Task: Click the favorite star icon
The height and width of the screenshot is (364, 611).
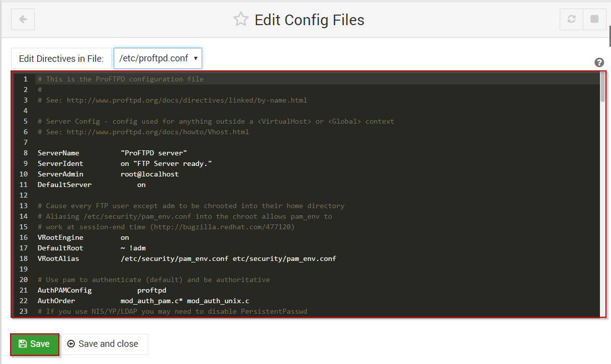Action: [241, 20]
